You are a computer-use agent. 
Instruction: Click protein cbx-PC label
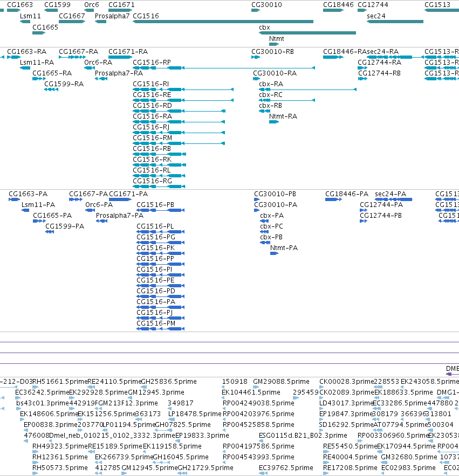click(271, 226)
